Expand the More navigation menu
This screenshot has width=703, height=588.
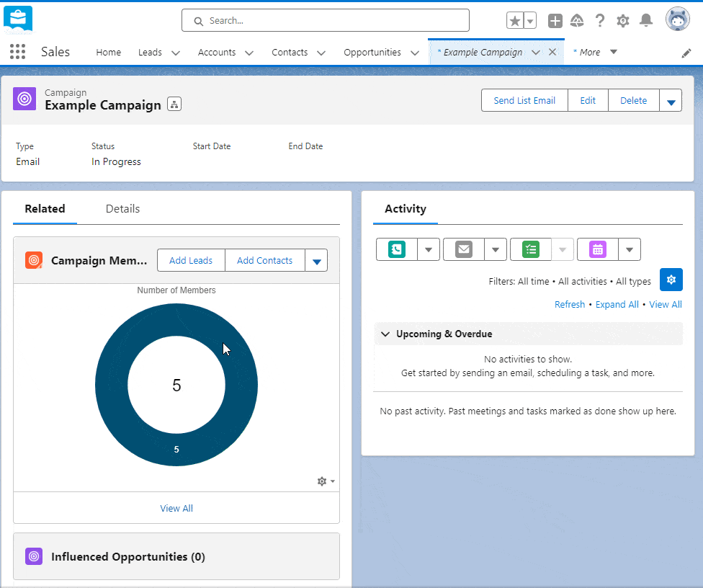click(595, 52)
